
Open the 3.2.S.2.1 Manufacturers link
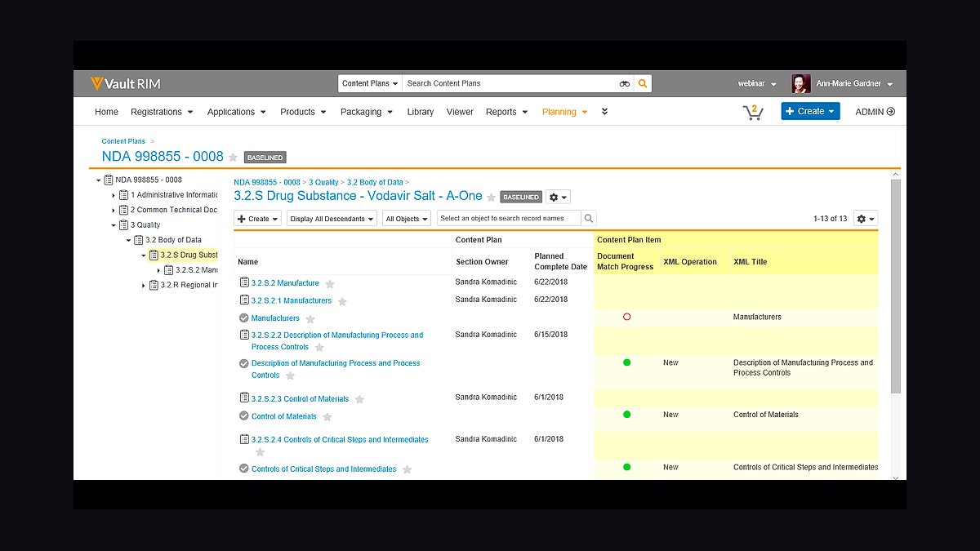point(292,301)
